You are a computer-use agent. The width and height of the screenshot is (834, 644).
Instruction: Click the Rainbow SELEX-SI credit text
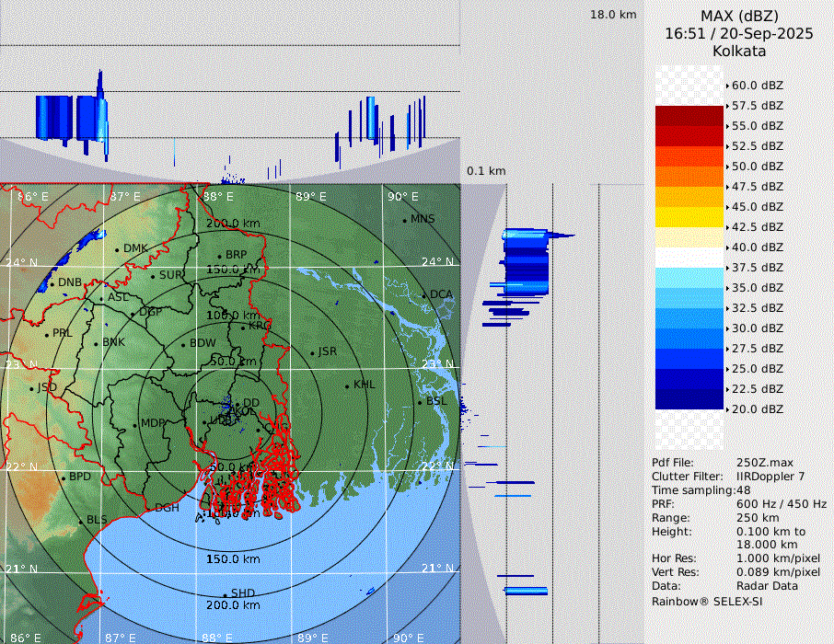[x=707, y=601]
